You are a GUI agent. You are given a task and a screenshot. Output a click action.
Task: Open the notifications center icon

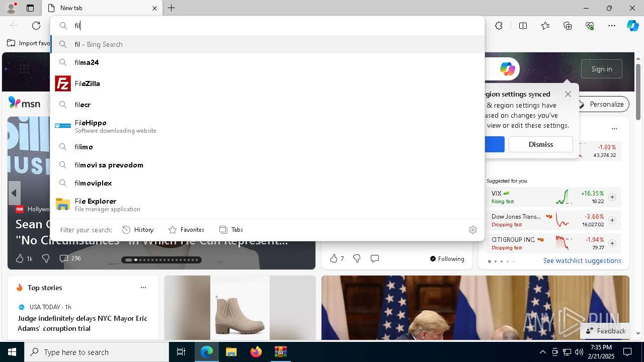coord(627,352)
